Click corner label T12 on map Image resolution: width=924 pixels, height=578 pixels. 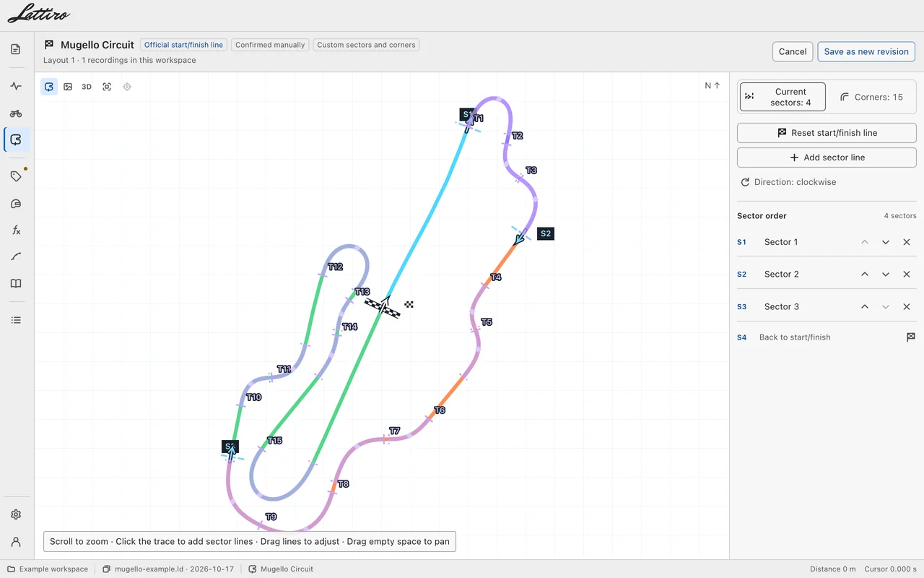(335, 267)
